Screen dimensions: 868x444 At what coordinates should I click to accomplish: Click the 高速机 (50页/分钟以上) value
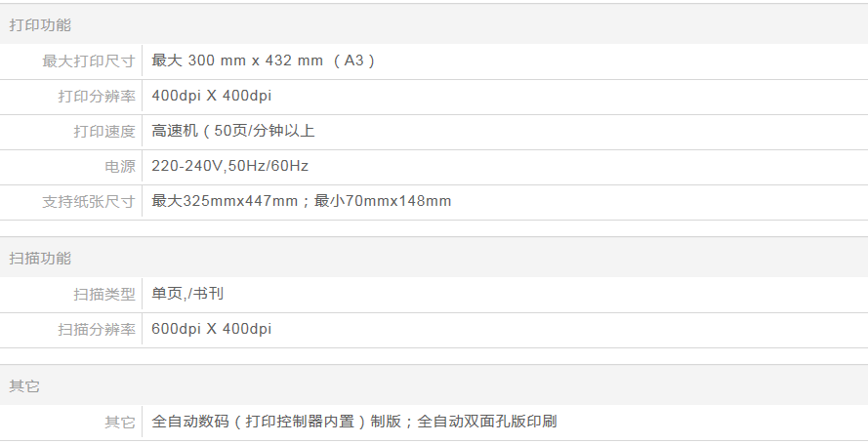233,131
